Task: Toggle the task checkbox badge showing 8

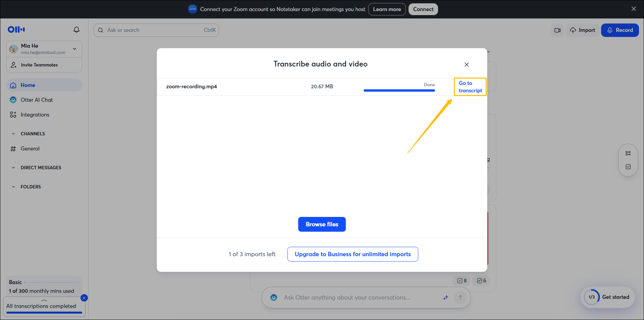Action: click(462, 281)
